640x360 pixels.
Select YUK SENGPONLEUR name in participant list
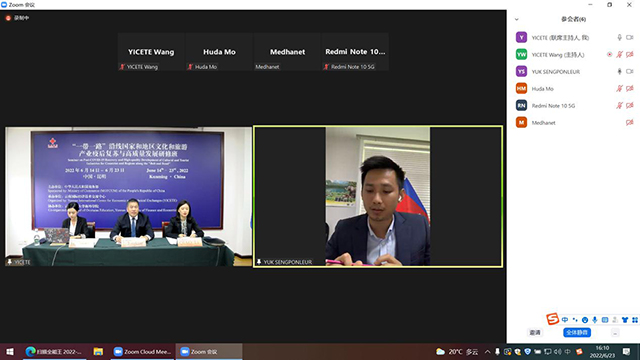[x=556, y=72]
